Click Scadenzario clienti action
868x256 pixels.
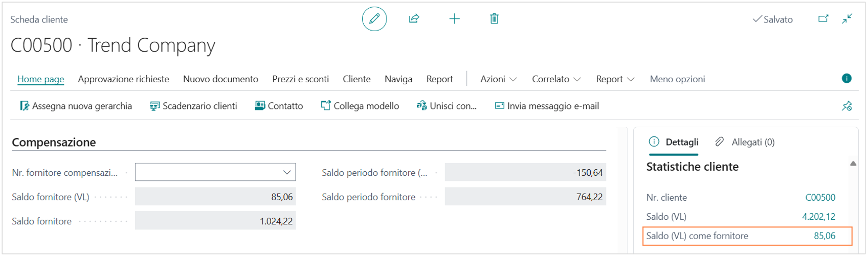193,106
